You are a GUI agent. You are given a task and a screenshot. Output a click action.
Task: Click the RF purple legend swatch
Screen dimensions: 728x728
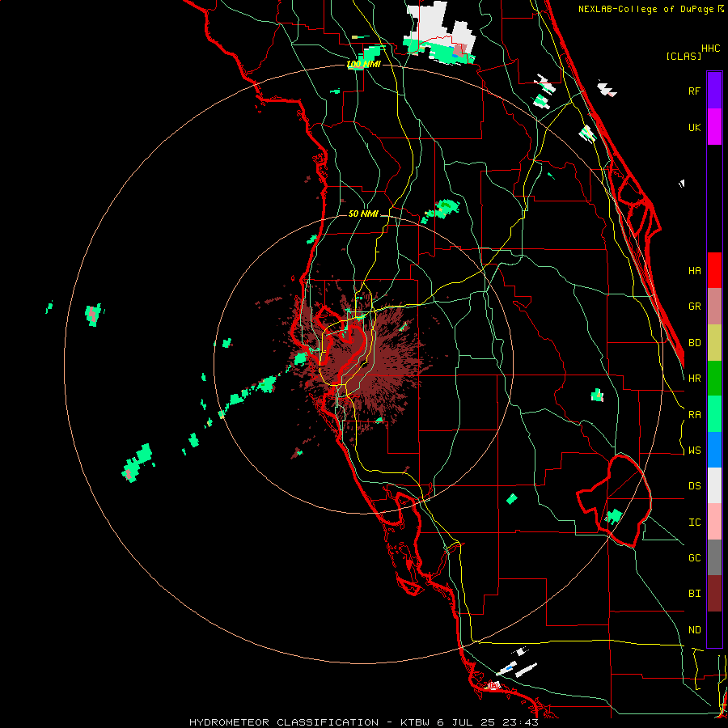[714, 90]
